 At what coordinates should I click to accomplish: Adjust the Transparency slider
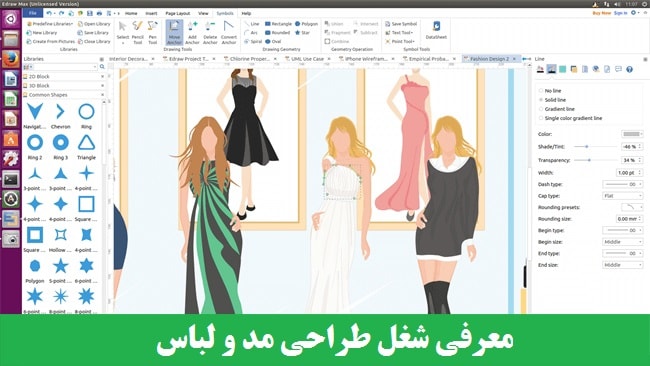589,160
